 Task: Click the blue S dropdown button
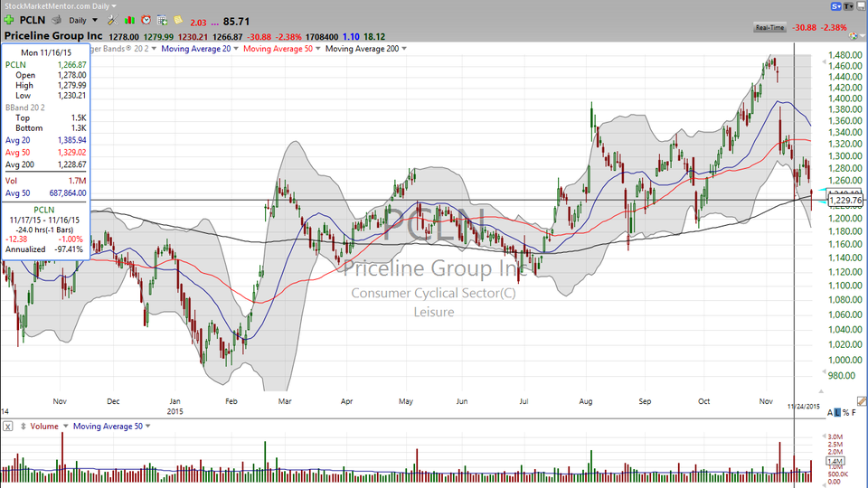[x=835, y=6]
